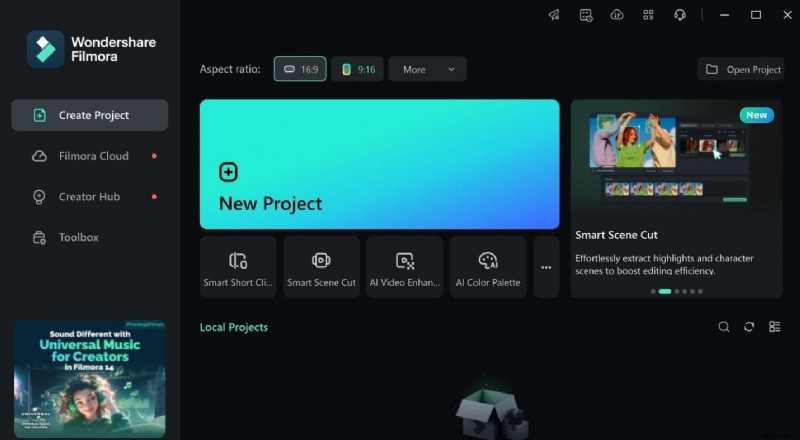Click the Smart Scene Cut preview thumbnail
Image resolution: width=800 pixels, height=440 pixels.
[x=669, y=158]
